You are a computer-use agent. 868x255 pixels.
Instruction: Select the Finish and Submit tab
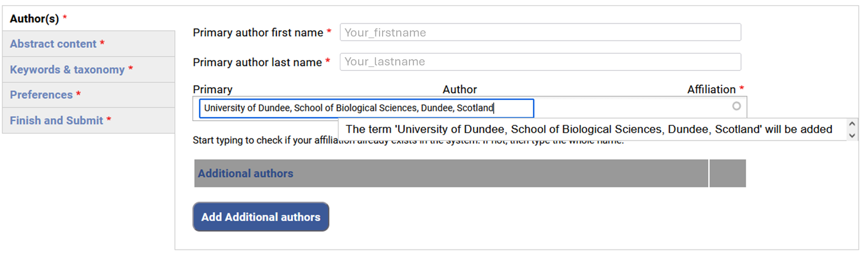[x=56, y=121]
